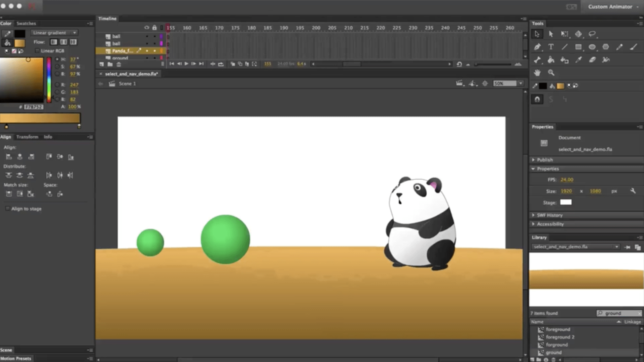
Task: Switch to Info tab
Action: click(48, 137)
